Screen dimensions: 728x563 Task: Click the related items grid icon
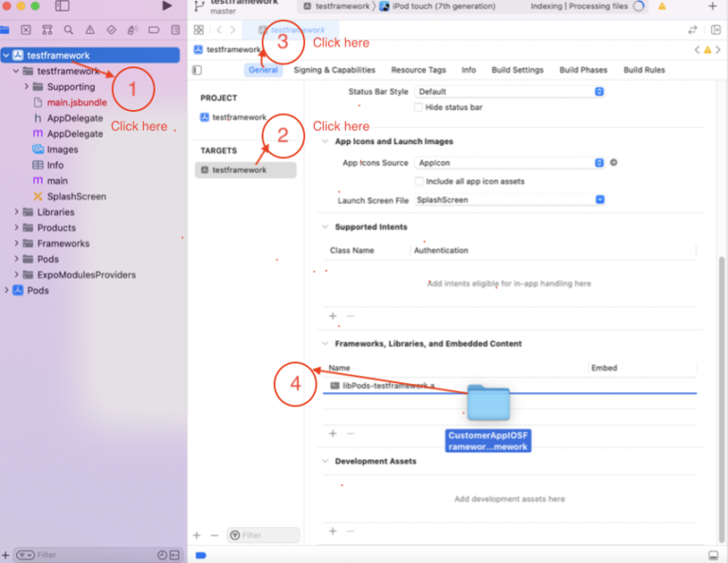point(199,30)
